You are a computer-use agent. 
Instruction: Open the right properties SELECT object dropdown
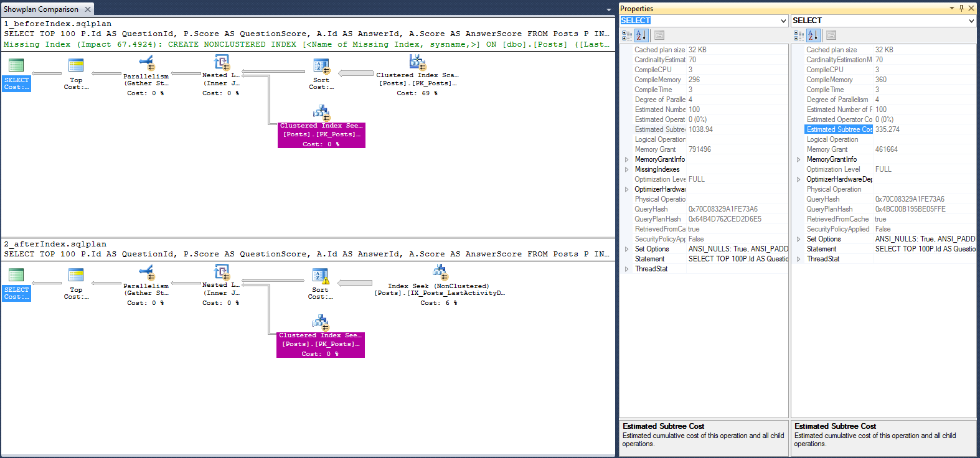click(971, 21)
